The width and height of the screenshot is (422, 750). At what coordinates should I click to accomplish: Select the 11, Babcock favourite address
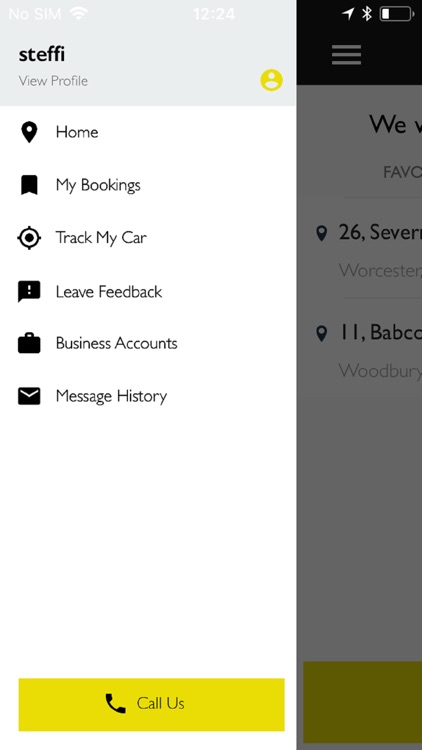(368, 349)
